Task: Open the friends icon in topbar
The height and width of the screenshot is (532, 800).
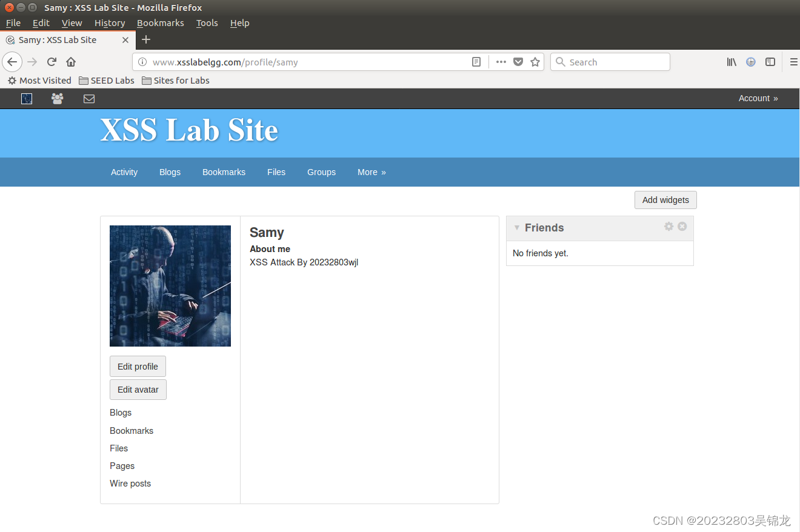Action: (x=58, y=98)
